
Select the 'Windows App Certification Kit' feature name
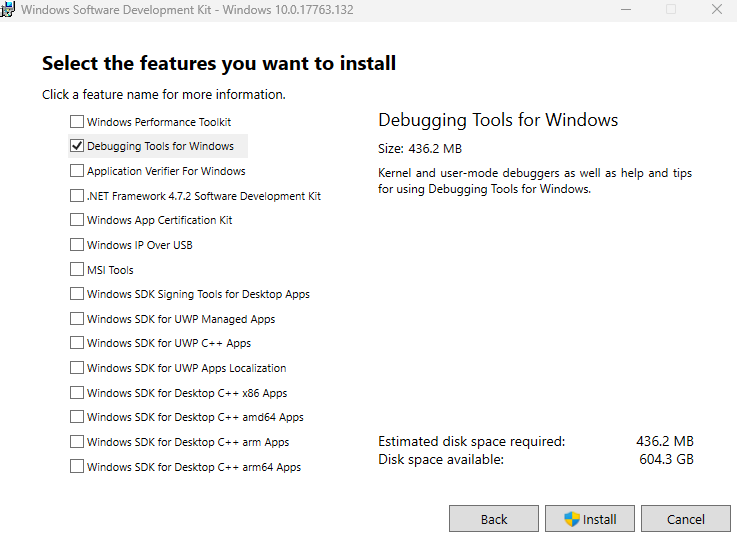point(159,220)
